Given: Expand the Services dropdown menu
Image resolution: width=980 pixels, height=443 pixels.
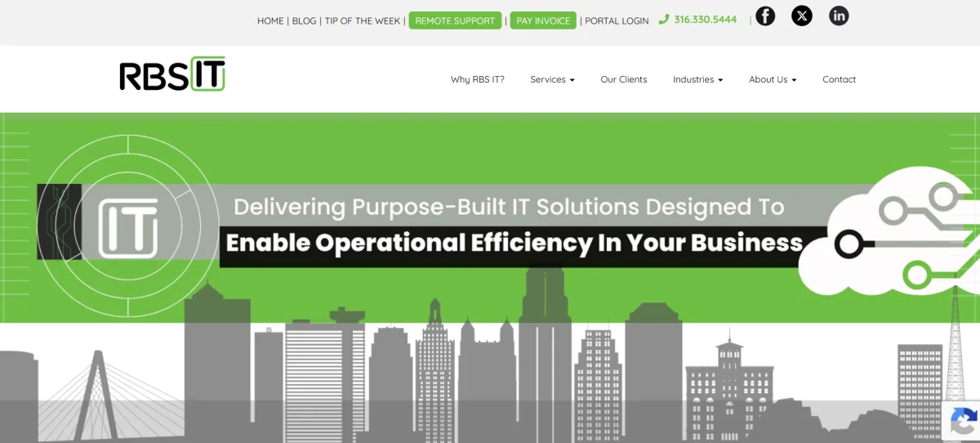Looking at the screenshot, I should tap(553, 79).
